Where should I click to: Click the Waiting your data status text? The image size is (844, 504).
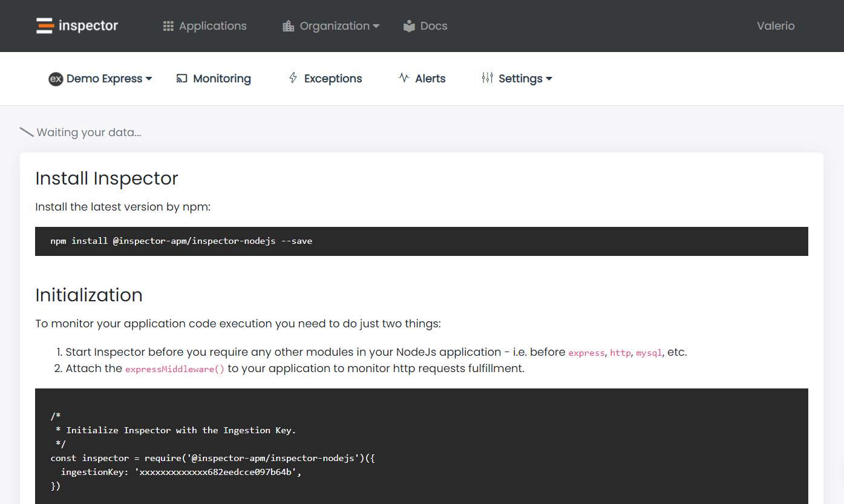(89, 132)
